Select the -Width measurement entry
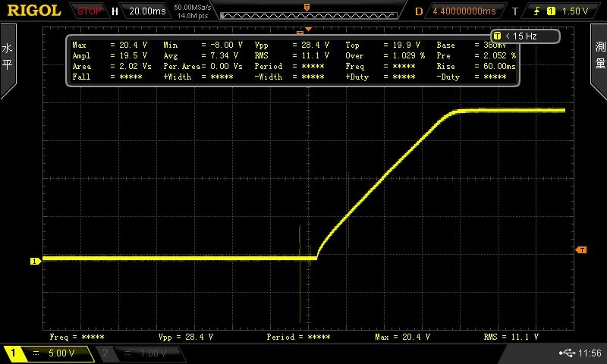Image resolution: width=607 pixels, height=364 pixels. pos(290,77)
